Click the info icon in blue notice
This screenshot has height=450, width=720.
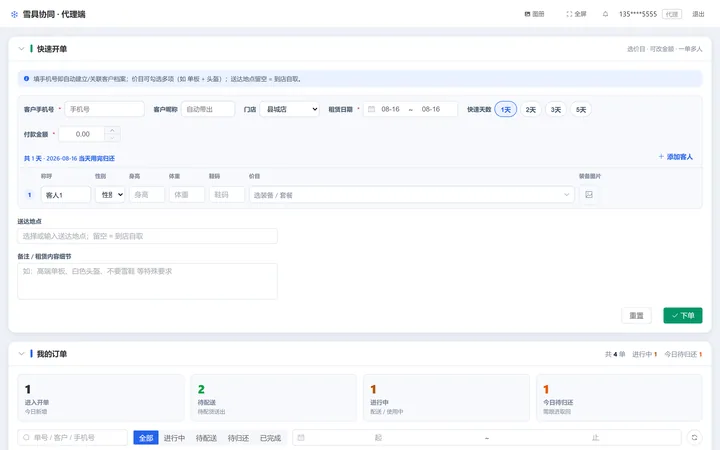[x=26, y=79]
